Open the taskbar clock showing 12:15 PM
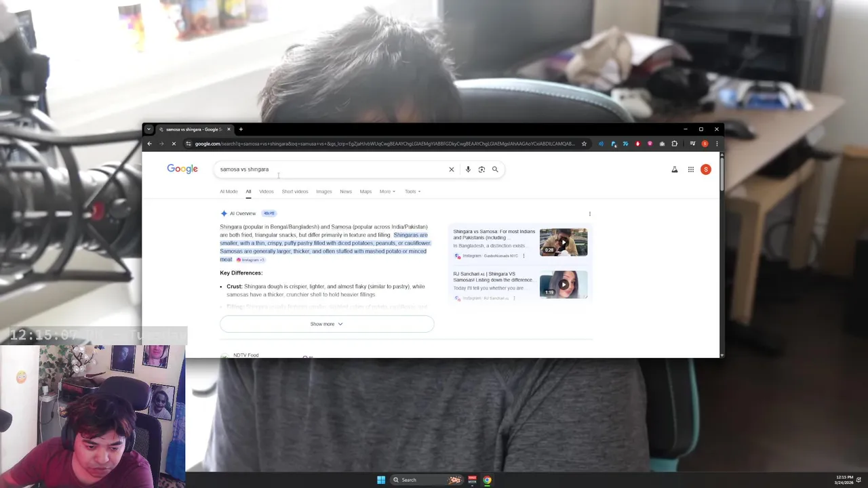The width and height of the screenshot is (868, 488). [844, 480]
